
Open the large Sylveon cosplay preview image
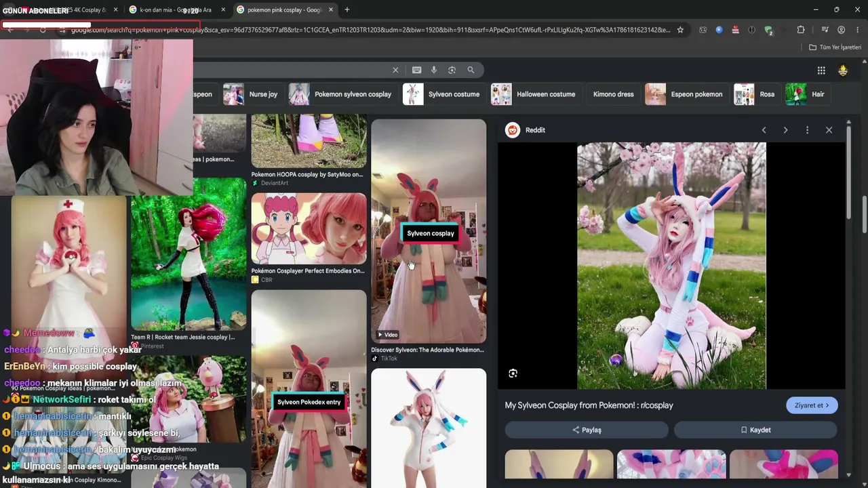671,266
